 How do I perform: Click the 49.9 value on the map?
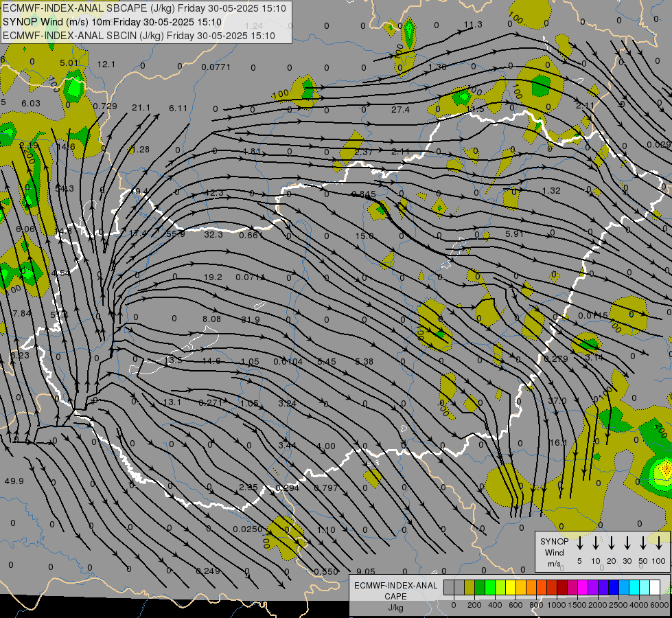[x=14, y=481]
